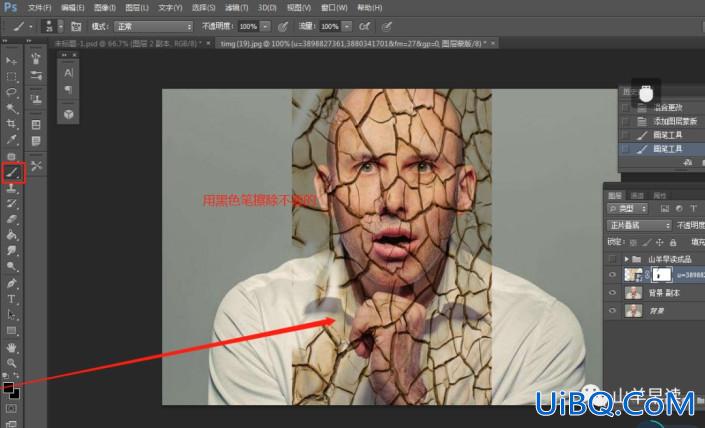Select the Path Selection tool
705x428 pixels.
11,315
